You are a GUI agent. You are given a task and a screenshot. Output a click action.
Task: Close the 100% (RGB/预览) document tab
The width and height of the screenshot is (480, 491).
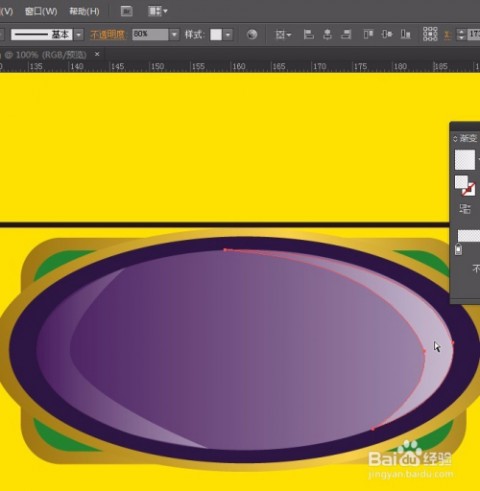(x=97, y=54)
